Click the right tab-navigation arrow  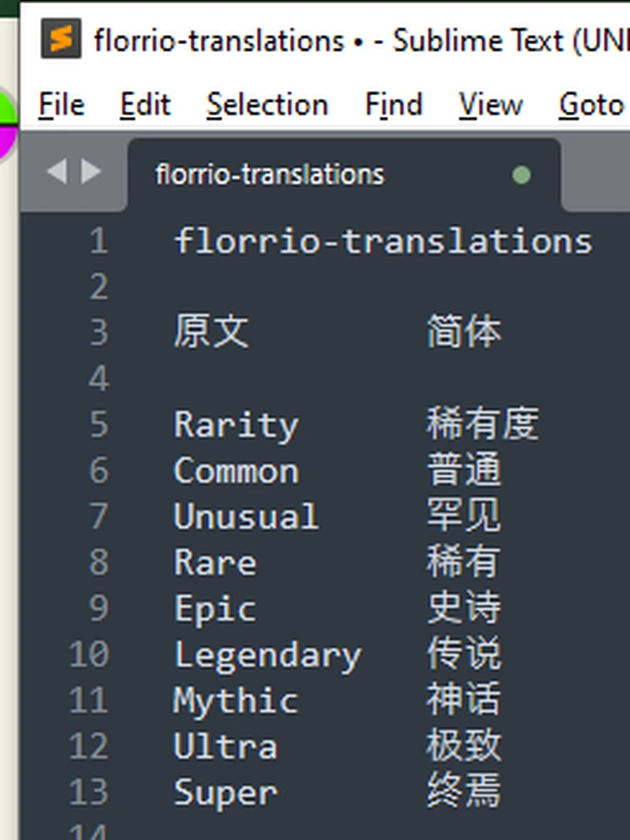coord(88,170)
